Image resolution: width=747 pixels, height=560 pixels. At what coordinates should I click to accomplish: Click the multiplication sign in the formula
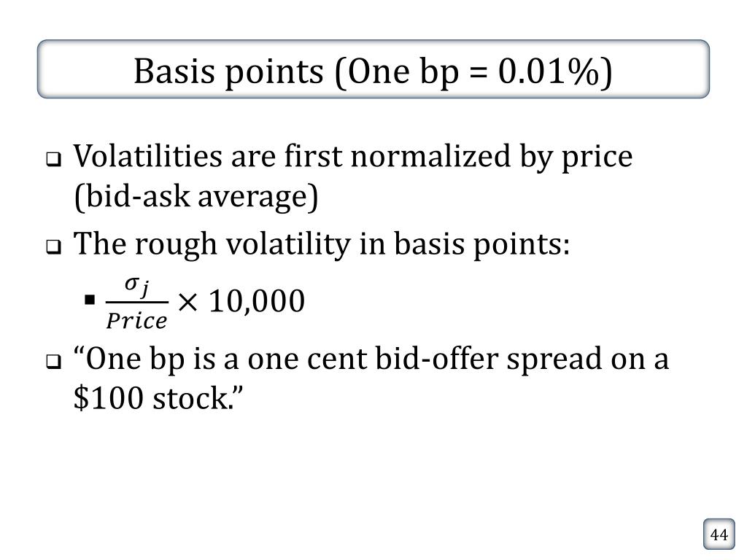tap(187, 301)
